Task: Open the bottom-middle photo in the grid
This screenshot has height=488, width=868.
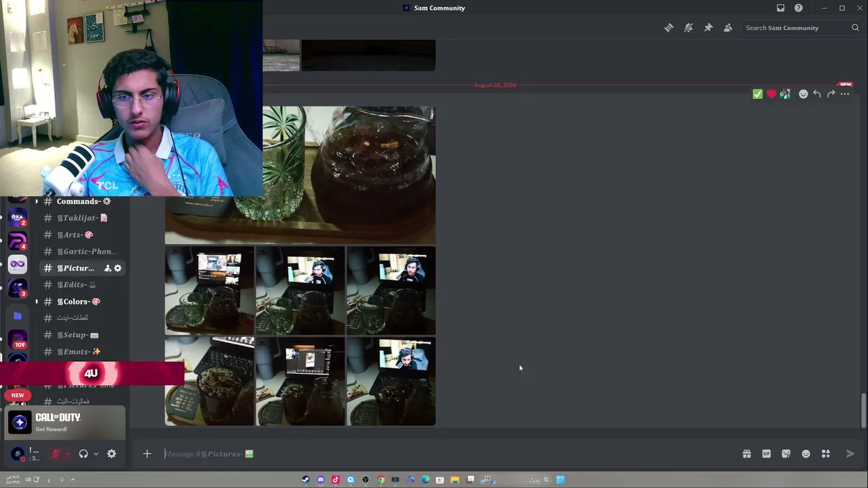Action: 300,381
